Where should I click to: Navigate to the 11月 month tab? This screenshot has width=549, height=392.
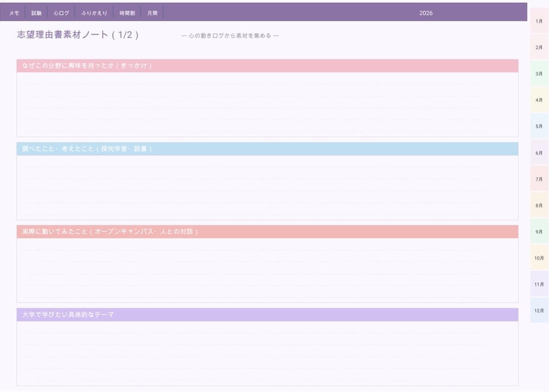click(x=539, y=284)
